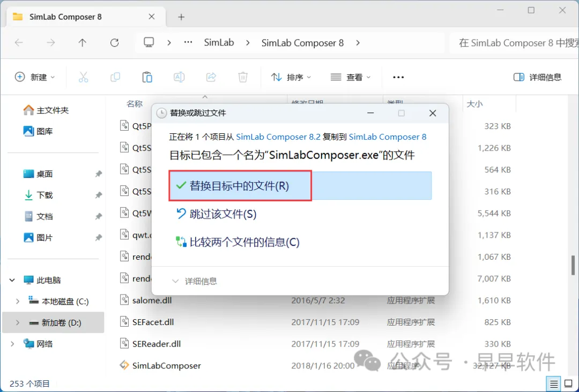The height and width of the screenshot is (392, 579).
Task: Open the 查看 view dropdown
Action: (351, 77)
